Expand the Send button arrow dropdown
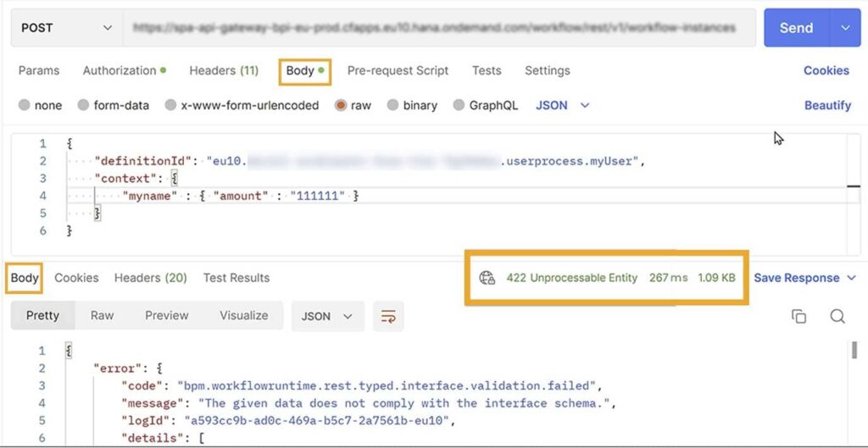Viewport: 868px width, 448px height. (x=845, y=28)
